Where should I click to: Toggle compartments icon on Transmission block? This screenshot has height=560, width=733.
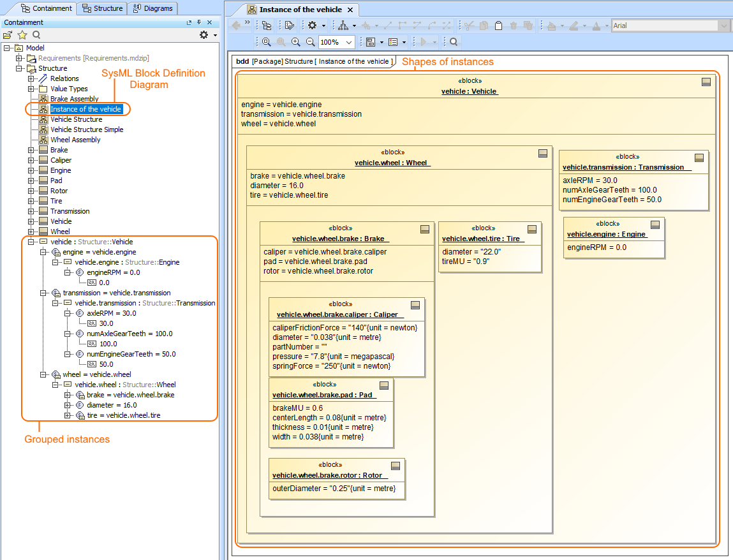[699, 158]
